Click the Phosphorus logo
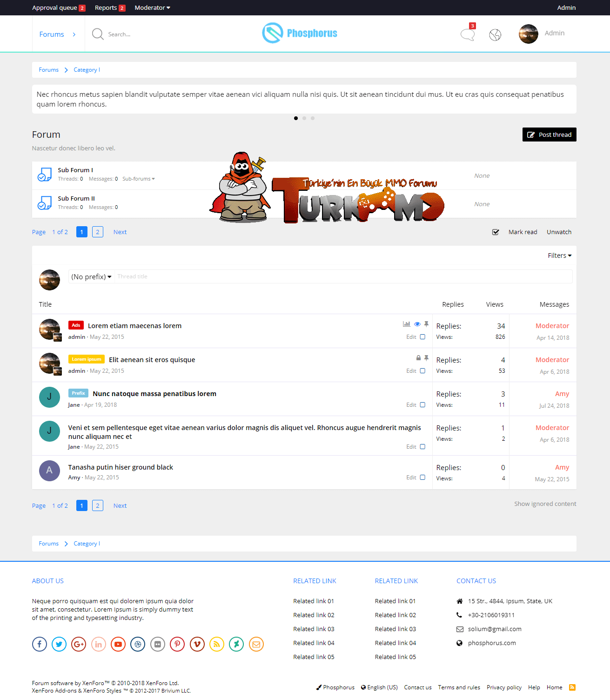Screen dimensions: 610x700 300,33
